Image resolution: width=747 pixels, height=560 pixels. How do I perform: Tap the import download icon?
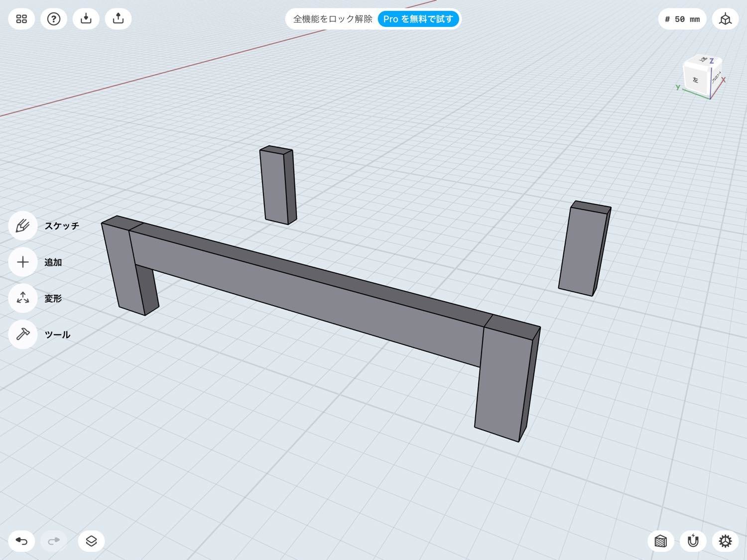pyautogui.click(x=86, y=19)
